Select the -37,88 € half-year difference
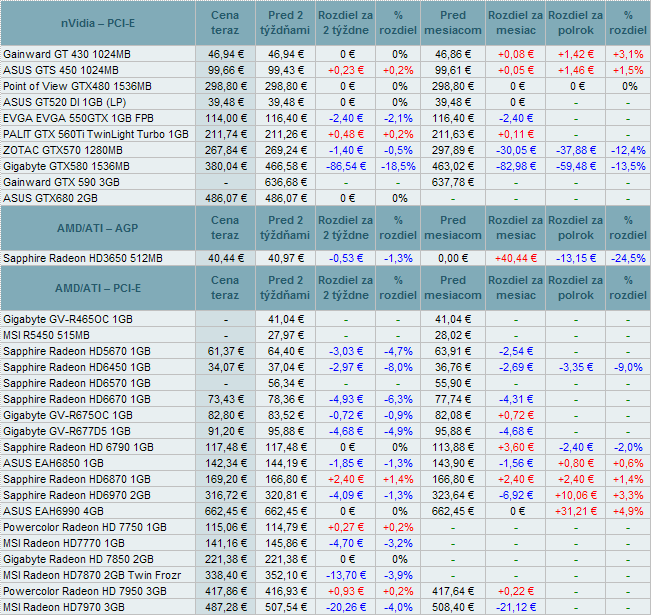 pos(576,150)
